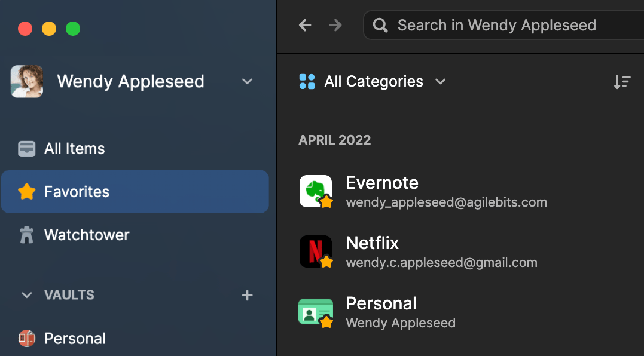
Task: Select the Favorites sidebar entry
Action: pyautogui.click(x=77, y=191)
